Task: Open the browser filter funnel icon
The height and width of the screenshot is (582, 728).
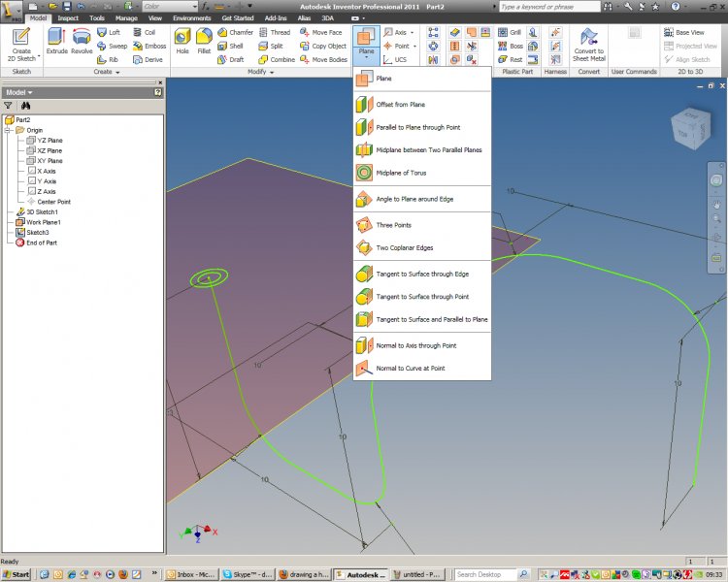Action: coord(8,106)
